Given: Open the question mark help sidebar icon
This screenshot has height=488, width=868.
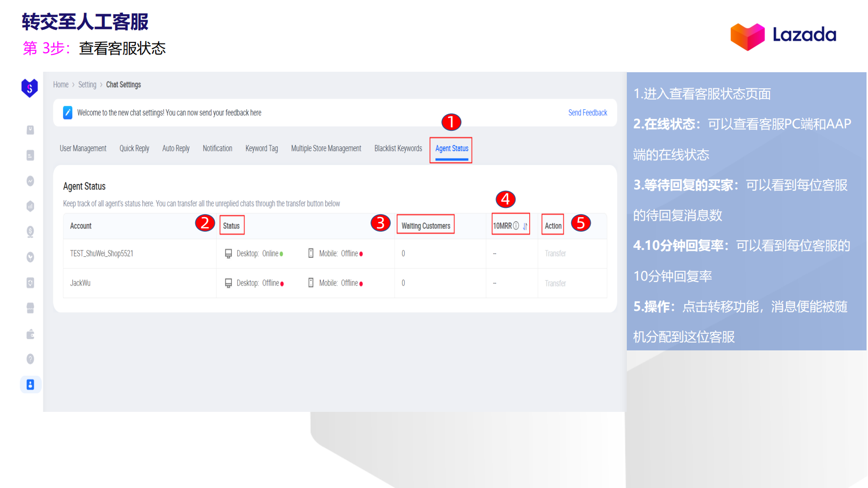Looking at the screenshot, I should [x=30, y=359].
